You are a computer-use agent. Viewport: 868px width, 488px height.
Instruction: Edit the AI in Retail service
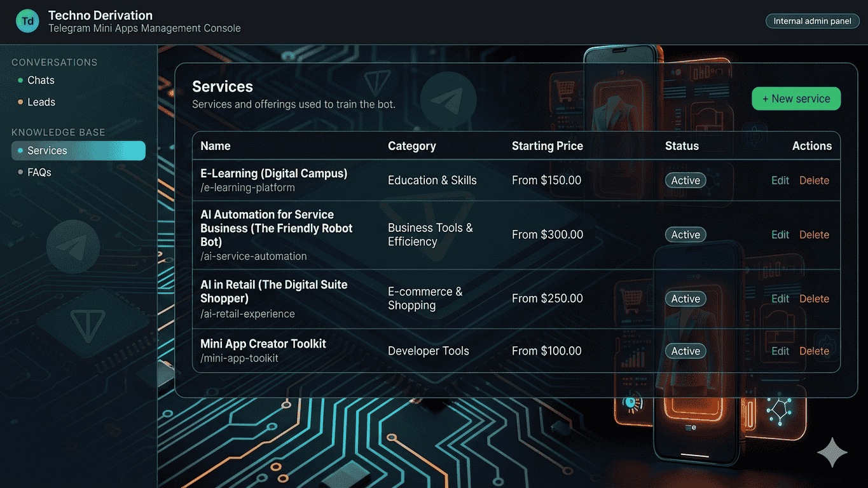(780, 299)
